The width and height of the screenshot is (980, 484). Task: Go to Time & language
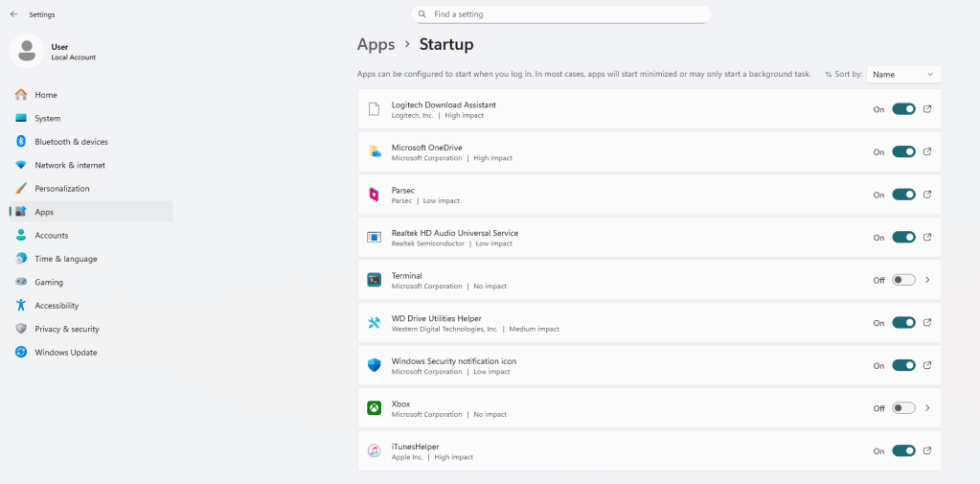coord(91,259)
